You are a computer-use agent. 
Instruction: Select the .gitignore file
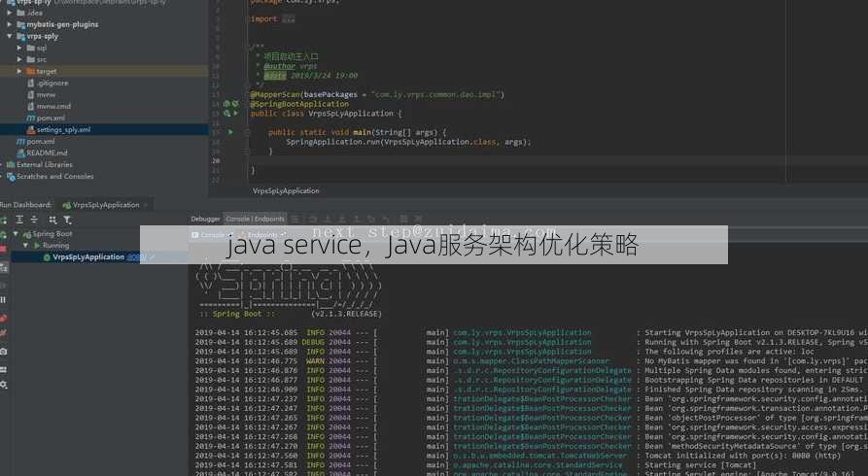[x=52, y=83]
